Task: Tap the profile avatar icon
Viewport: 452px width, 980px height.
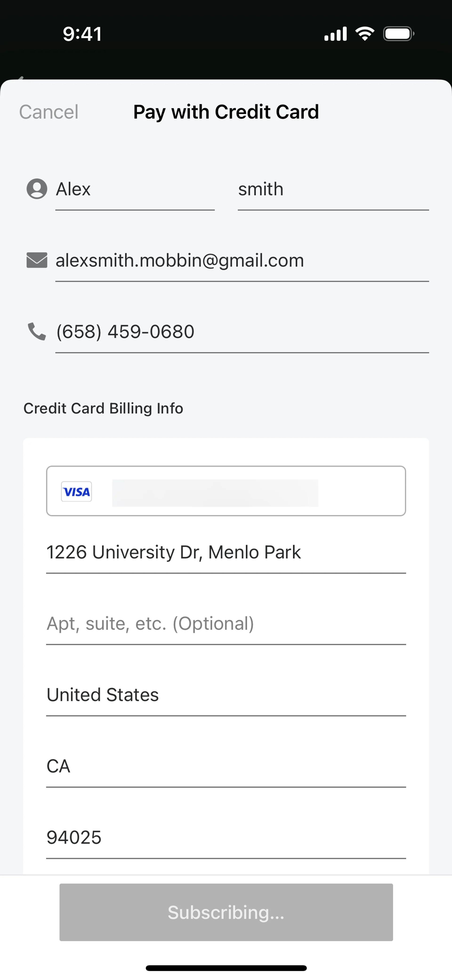Action: [x=36, y=189]
